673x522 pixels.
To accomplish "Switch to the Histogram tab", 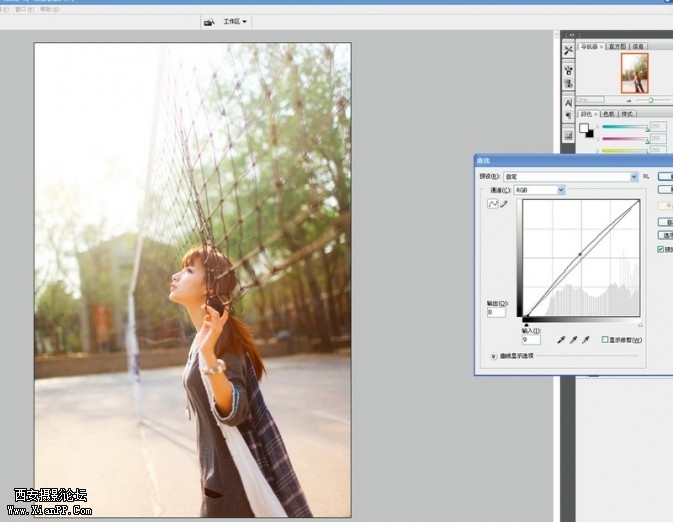I will click(618, 46).
